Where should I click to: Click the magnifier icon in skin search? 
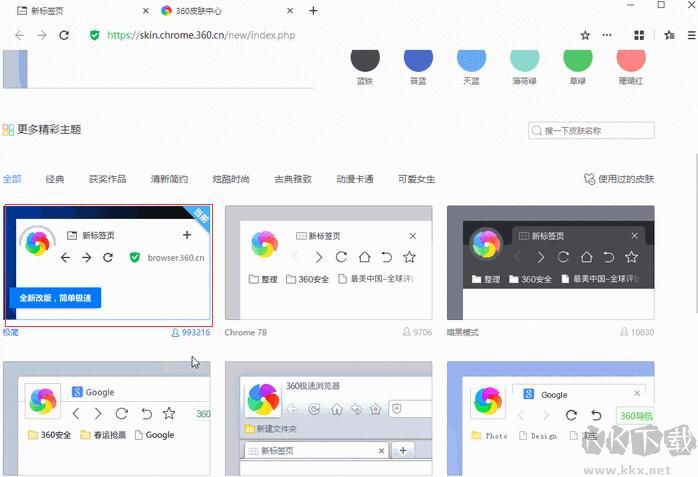tap(536, 130)
